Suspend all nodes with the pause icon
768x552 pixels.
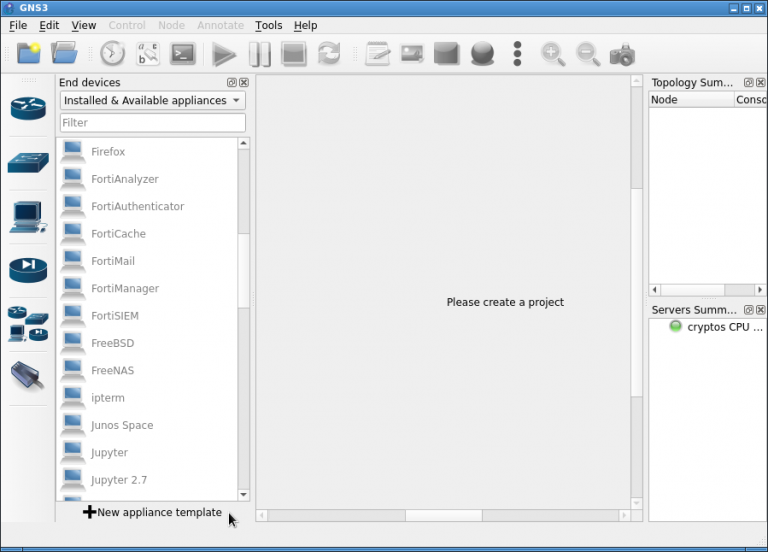(260, 54)
